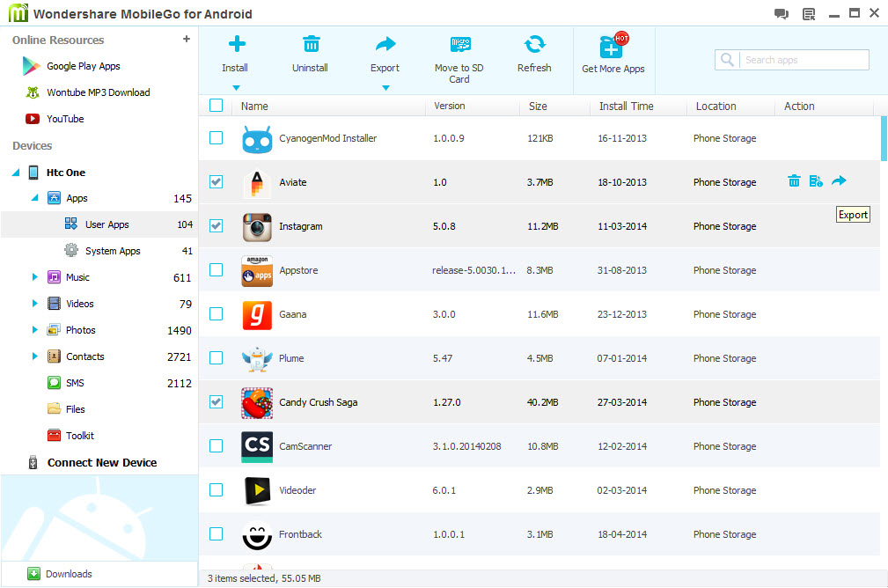The width and height of the screenshot is (888, 588).
Task: Expand the Music tree node
Action: tap(34, 277)
